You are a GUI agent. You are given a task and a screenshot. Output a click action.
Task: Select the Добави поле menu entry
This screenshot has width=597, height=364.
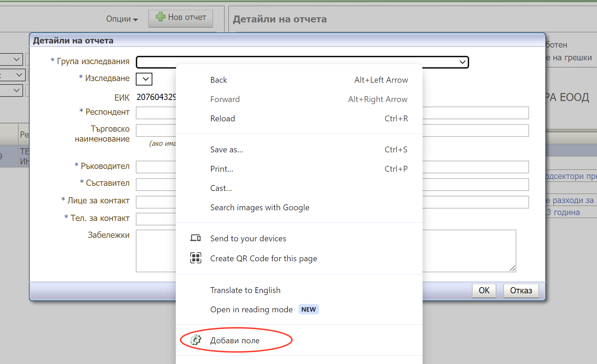pyautogui.click(x=299, y=341)
